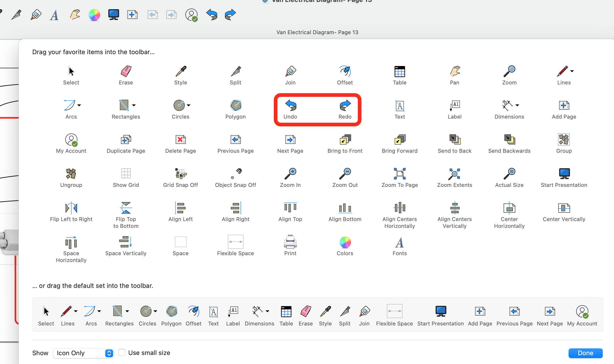Pick the Erase tool in the palette

(x=126, y=75)
